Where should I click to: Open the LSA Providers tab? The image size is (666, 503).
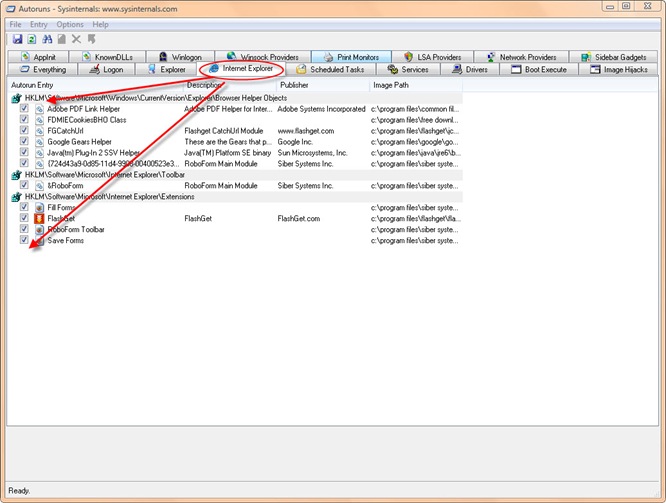[x=432, y=57]
